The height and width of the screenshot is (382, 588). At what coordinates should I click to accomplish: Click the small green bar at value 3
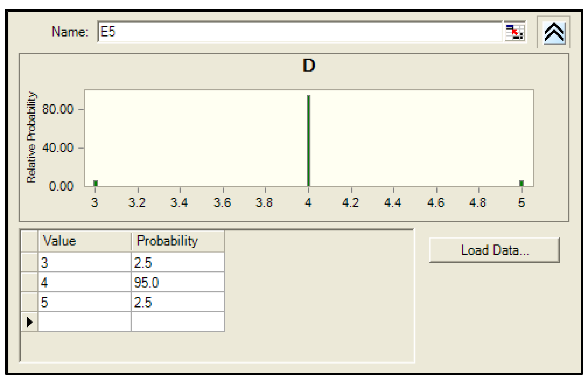point(95,183)
